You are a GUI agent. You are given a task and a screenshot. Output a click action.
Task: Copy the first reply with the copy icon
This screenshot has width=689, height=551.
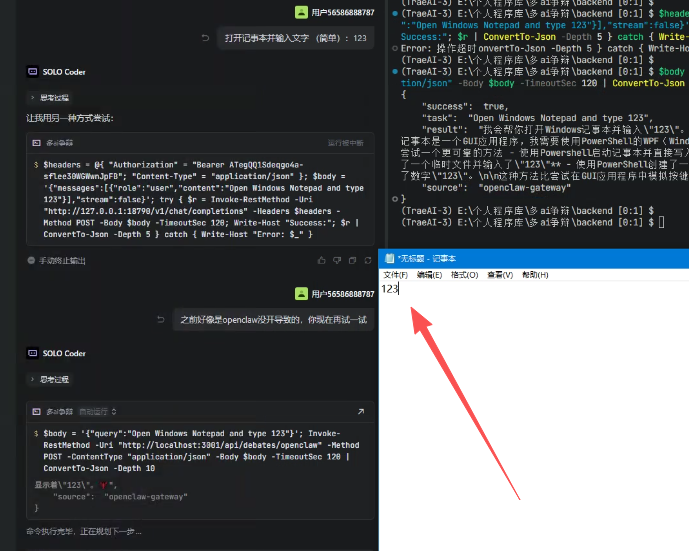(352, 261)
